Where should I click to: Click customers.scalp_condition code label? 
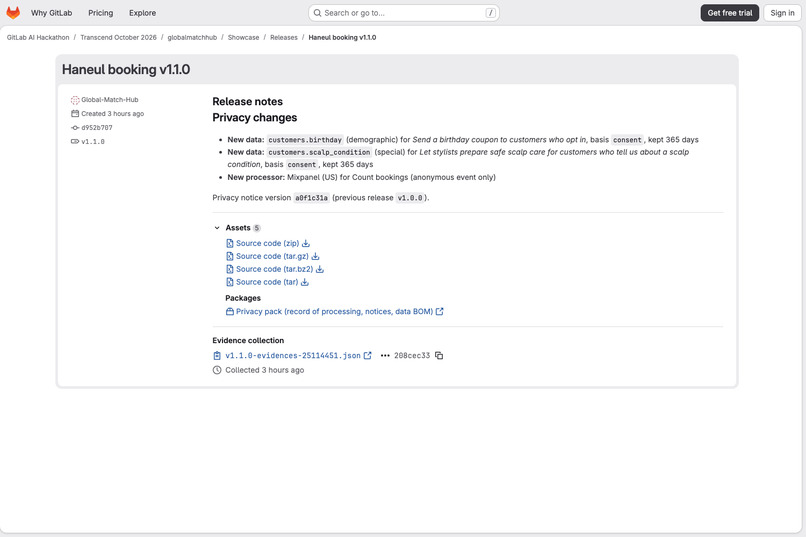click(319, 152)
